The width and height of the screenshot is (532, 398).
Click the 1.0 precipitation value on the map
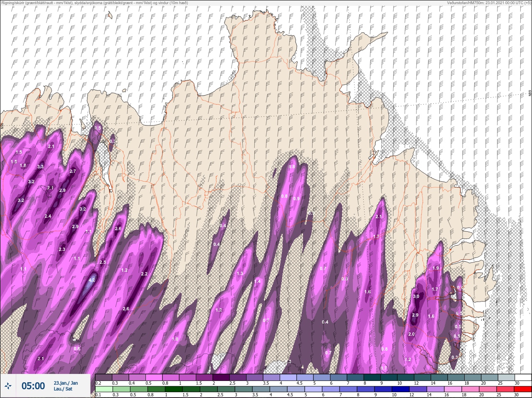tap(175, 339)
